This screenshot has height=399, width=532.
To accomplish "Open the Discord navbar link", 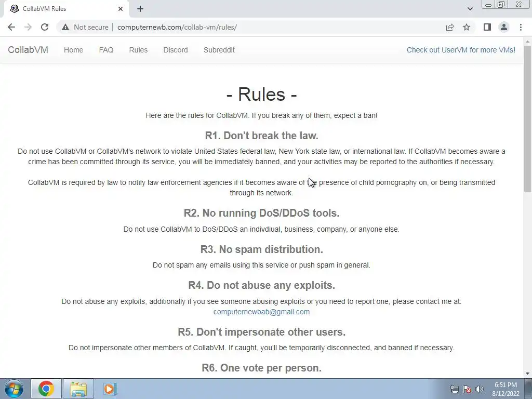I will point(176,50).
